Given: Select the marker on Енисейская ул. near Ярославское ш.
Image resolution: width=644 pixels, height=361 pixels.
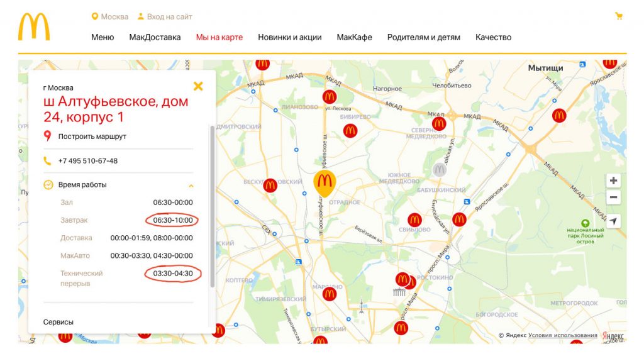Looking at the screenshot, I should click(459, 219).
